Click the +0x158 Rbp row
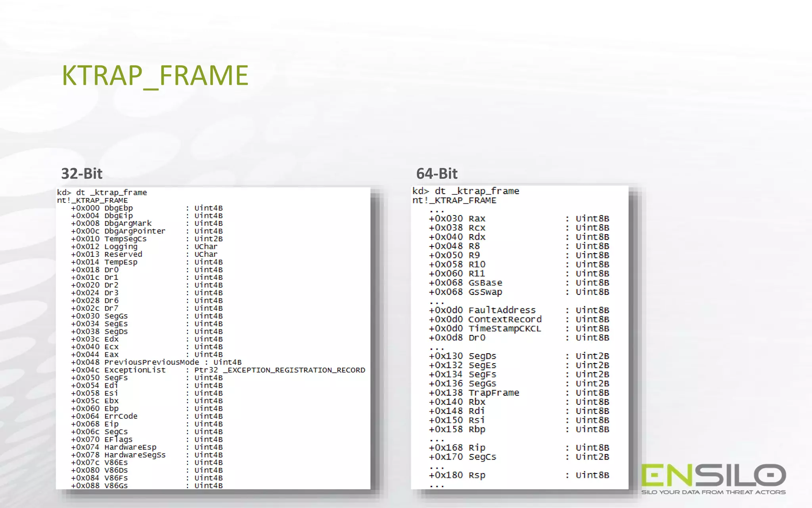Viewport: 812px width, 508px height. 519,429
